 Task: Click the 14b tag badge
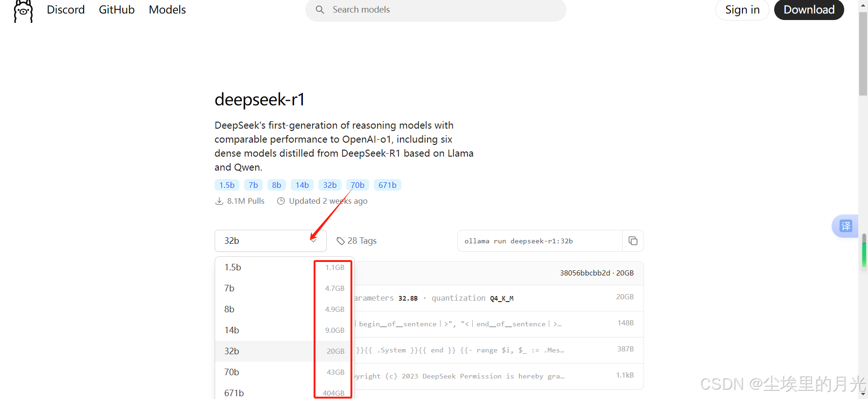302,185
